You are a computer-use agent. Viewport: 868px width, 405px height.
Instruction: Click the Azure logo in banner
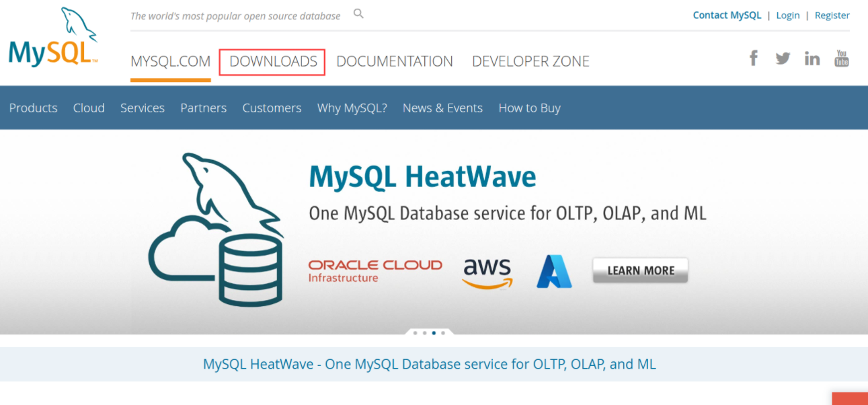(x=554, y=272)
